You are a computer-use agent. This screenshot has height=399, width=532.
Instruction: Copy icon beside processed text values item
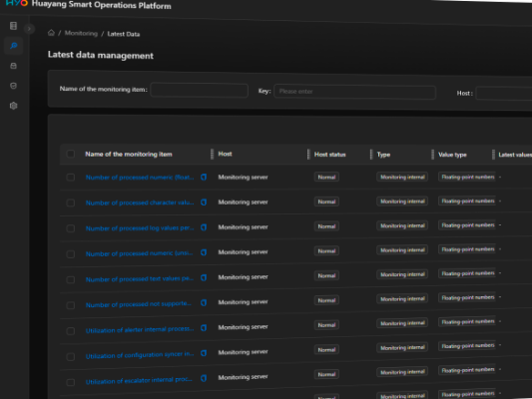(204, 277)
